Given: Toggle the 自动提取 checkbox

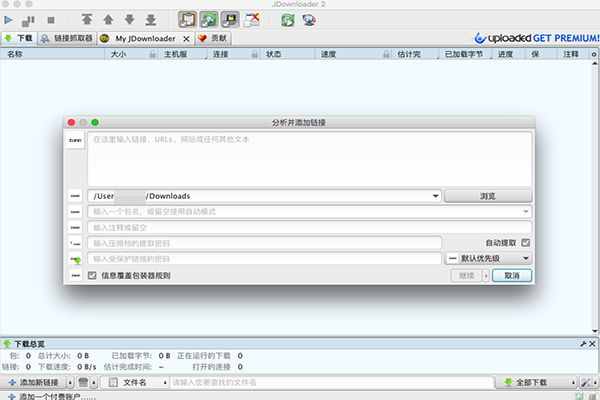Looking at the screenshot, I should point(526,242).
